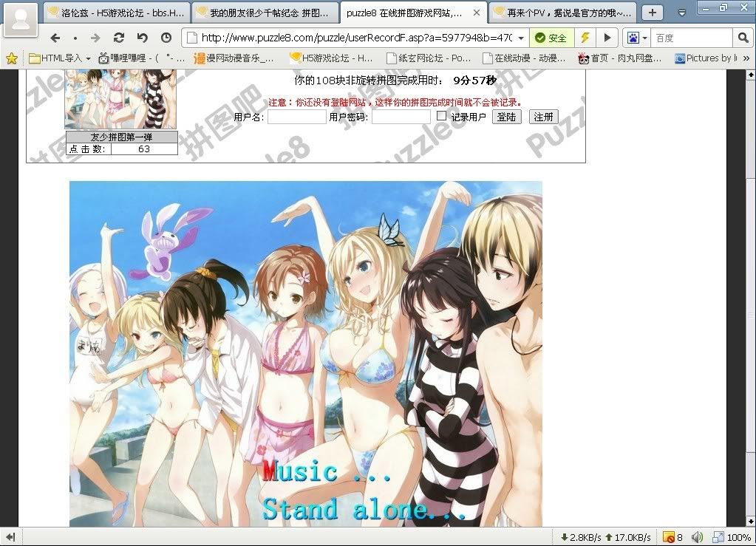Click the vertical scrollbar down arrow

coord(751,522)
